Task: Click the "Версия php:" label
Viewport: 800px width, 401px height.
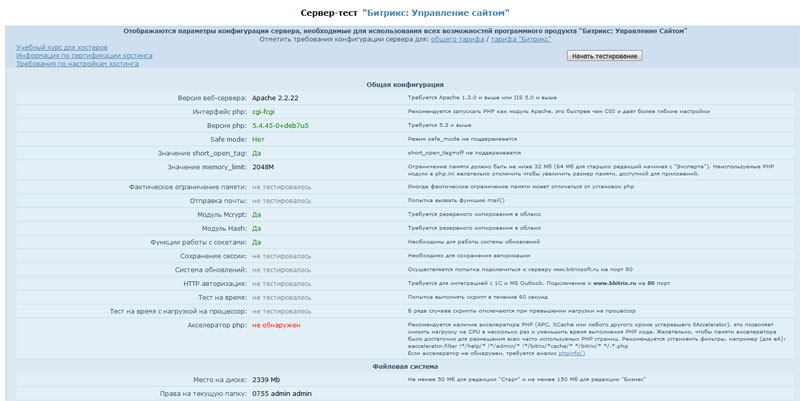Action: pos(227,126)
